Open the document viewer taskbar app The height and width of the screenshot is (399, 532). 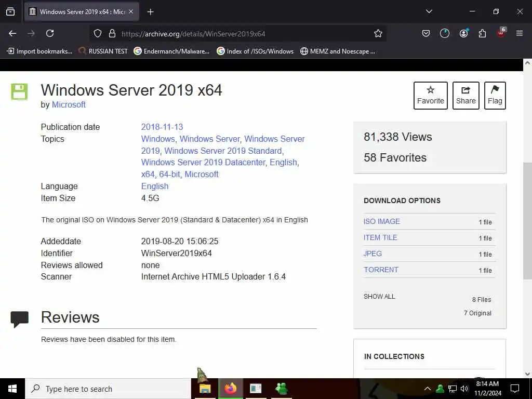click(256, 389)
